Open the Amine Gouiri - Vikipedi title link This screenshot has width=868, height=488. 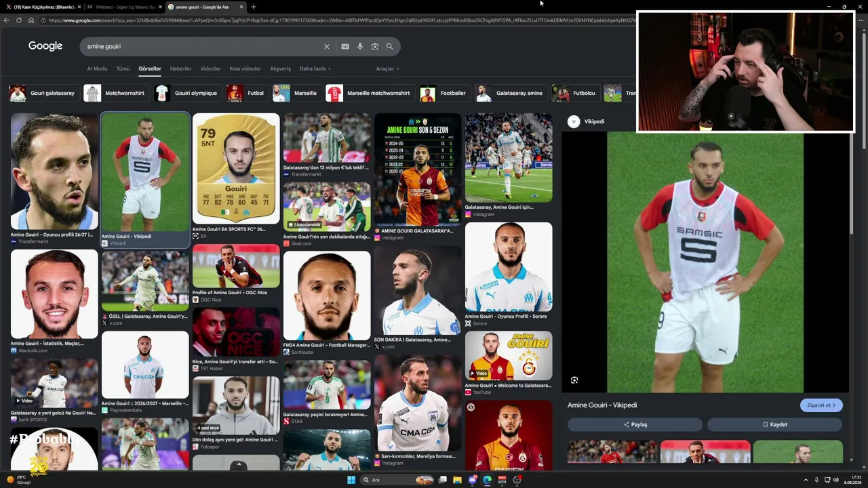tap(602, 405)
